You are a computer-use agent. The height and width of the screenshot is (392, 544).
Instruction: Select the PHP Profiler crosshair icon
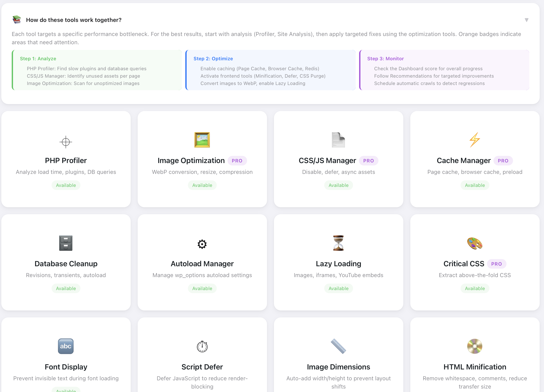(x=66, y=142)
